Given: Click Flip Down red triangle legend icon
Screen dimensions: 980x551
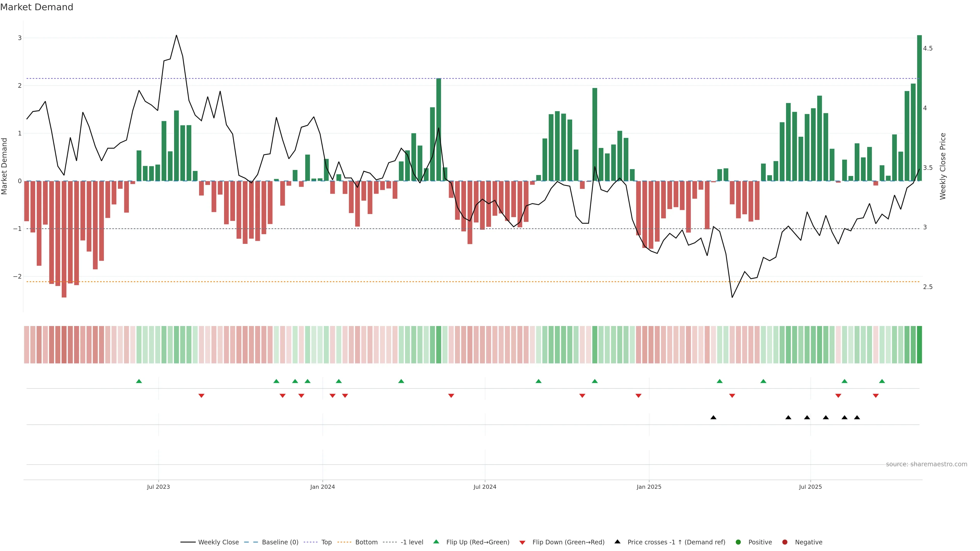Looking at the screenshot, I should (x=522, y=542).
